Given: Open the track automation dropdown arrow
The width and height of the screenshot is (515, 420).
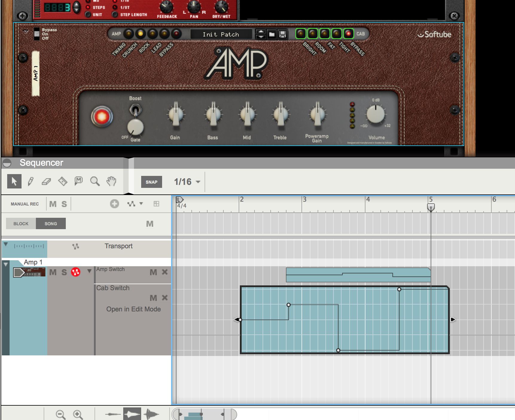Looking at the screenshot, I should (x=141, y=203).
